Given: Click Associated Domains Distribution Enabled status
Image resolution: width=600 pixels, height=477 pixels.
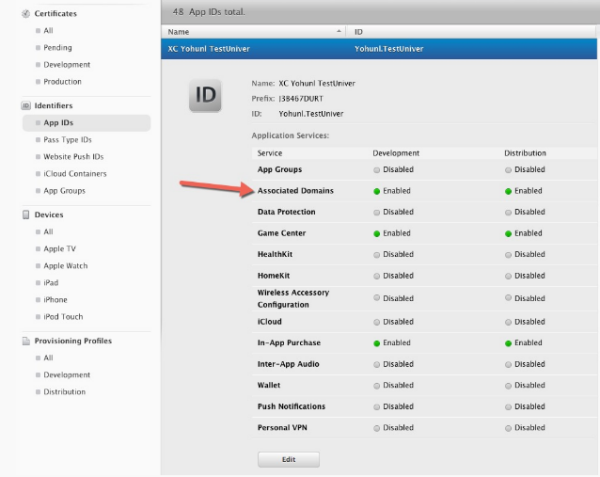Looking at the screenshot, I should [x=523, y=191].
